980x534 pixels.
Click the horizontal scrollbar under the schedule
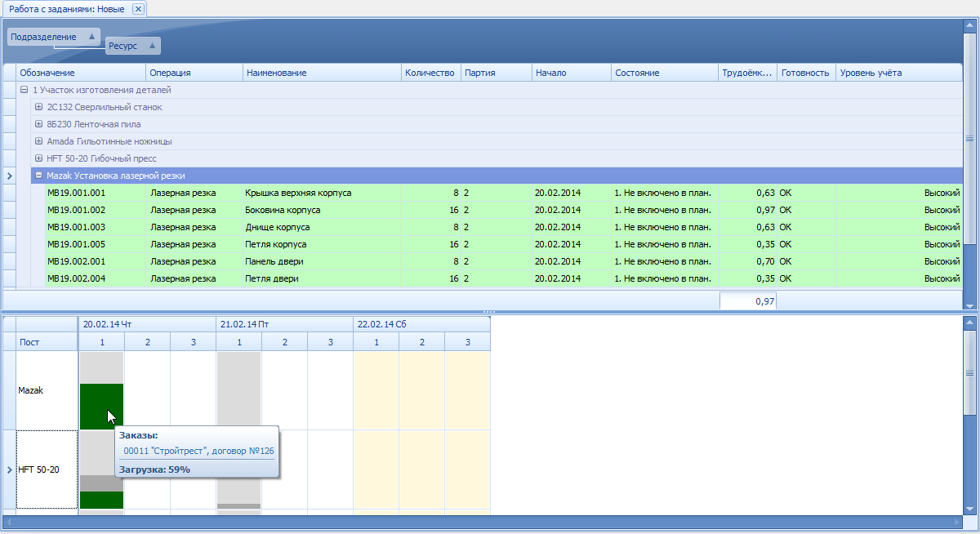pos(483,521)
